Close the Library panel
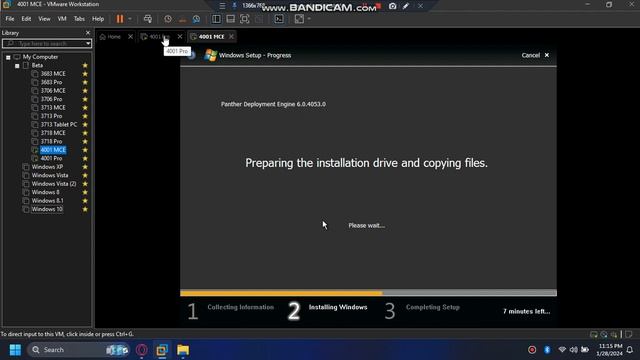Viewport: 640px width, 360px height. (88, 33)
